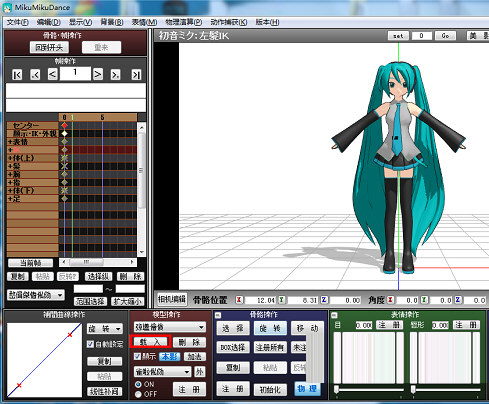Click the blue Z position axis icon
Screen dimensions: 489x404
pos(324,300)
